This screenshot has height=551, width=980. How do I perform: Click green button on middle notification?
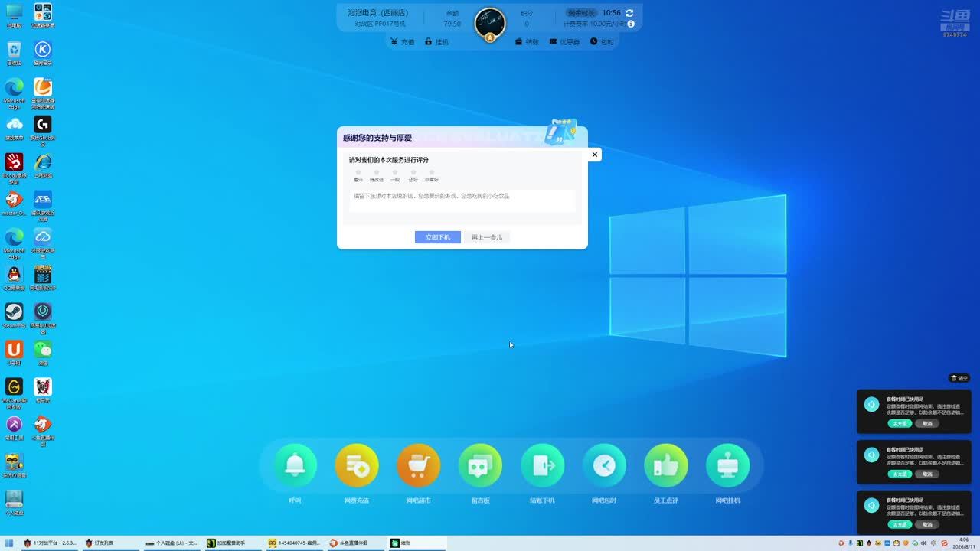pos(900,474)
